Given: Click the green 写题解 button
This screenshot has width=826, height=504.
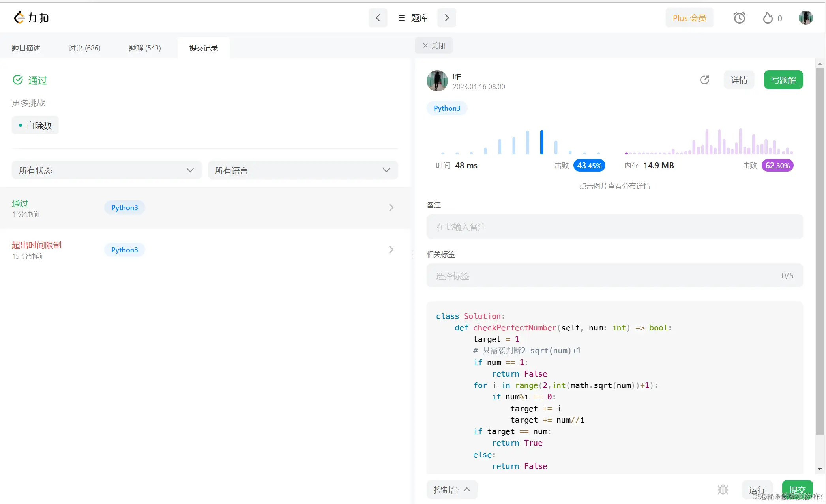Looking at the screenshot, I should pyautogui.click(x=783, y=80).
